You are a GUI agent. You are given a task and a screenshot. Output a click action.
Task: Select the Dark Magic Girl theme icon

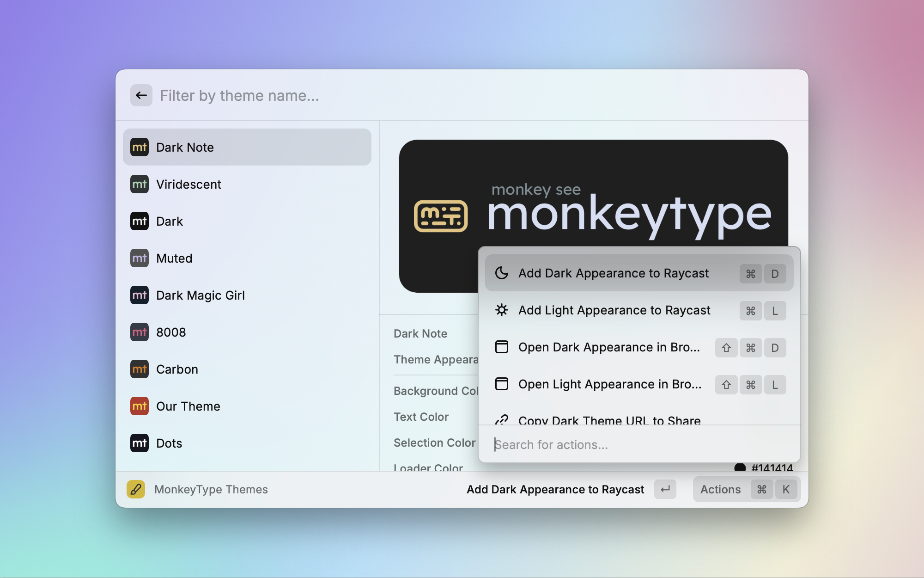(140, 295)
